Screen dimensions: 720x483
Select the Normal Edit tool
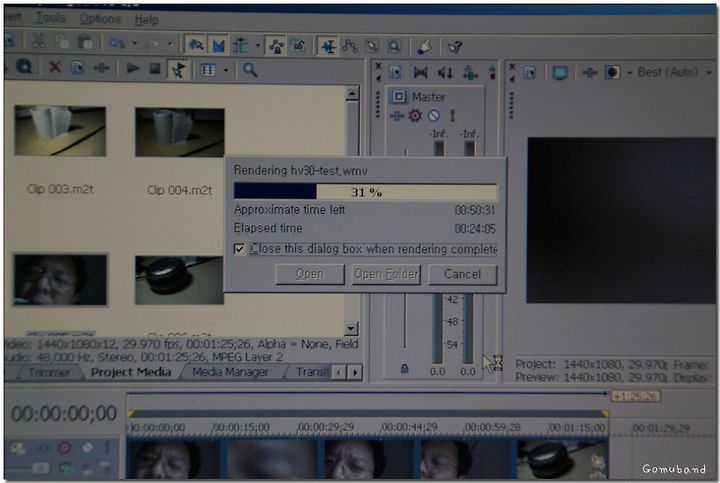[x=328, y=46]
